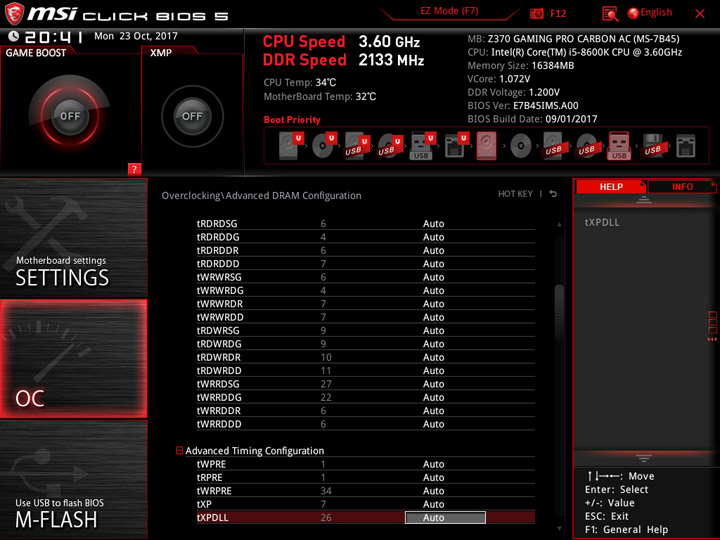This screenshot has height=540, width=720.
Task: Select the tWRWRDR timing row
Action: pos(366,304)
